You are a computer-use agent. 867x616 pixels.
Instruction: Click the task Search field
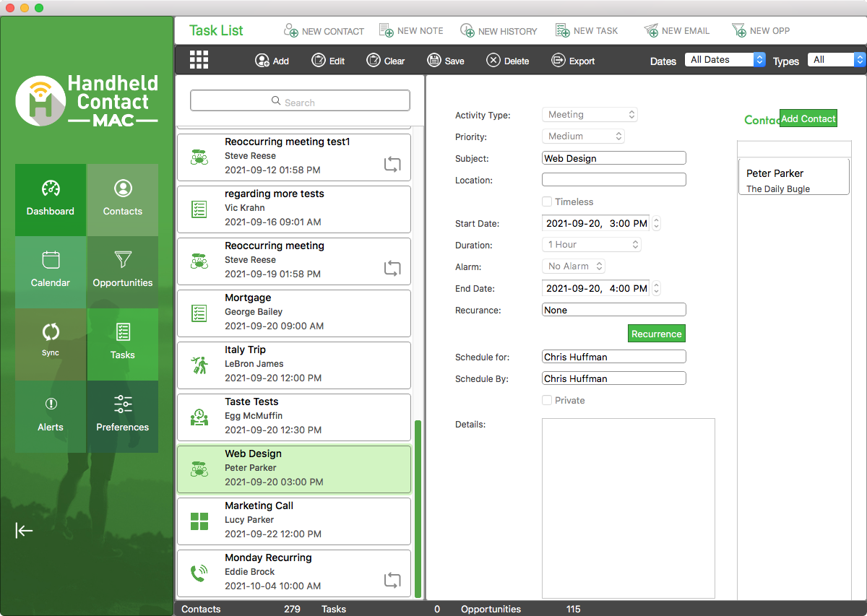300,101
